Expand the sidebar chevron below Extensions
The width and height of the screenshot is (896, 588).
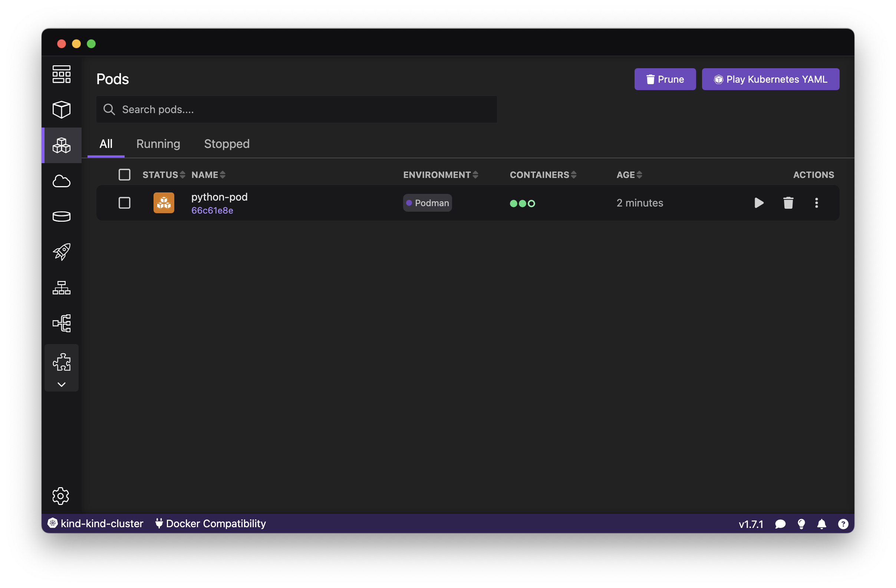(x=61, y=384)
